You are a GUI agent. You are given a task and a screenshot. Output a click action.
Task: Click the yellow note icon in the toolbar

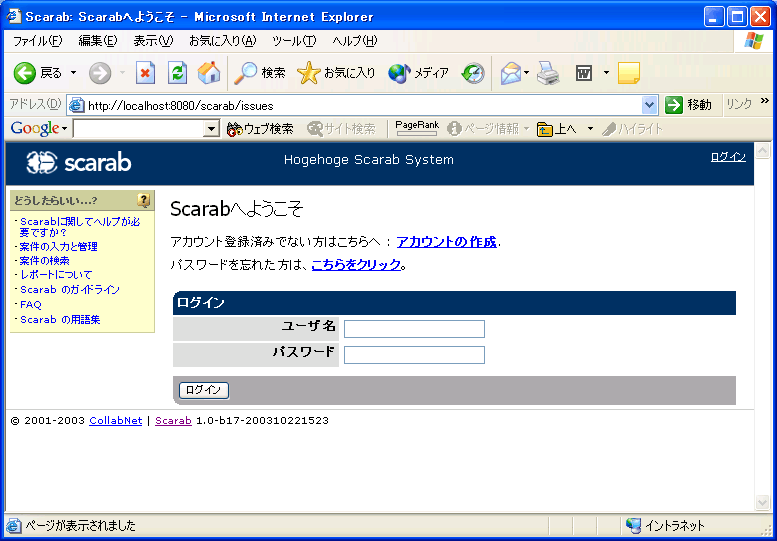(x=628, y=73)
